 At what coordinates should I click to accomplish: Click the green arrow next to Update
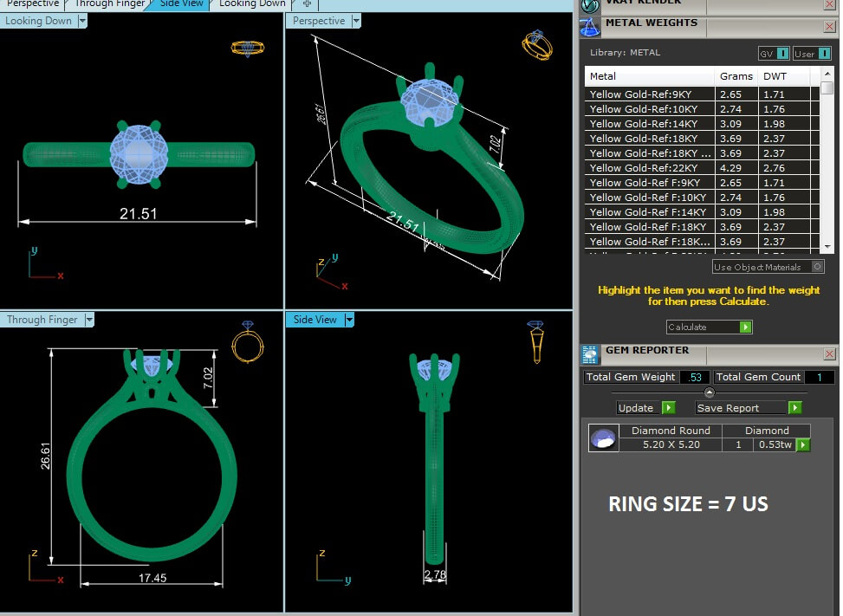(668, 407)
